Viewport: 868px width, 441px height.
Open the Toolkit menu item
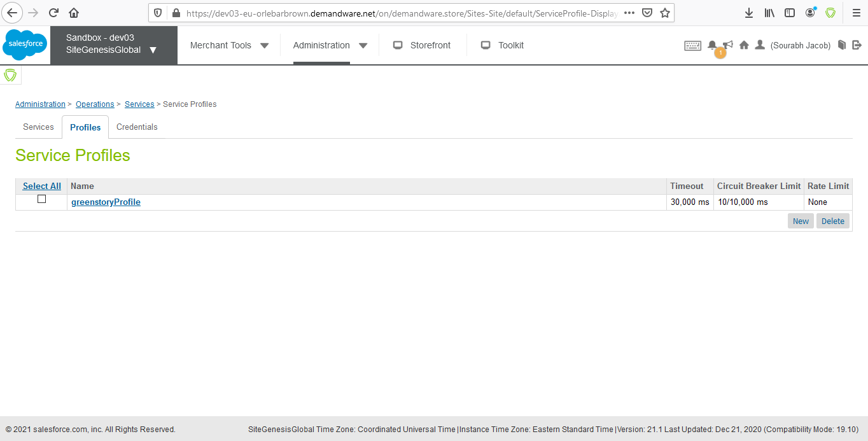pyautogui.click(x=503, y=45)
